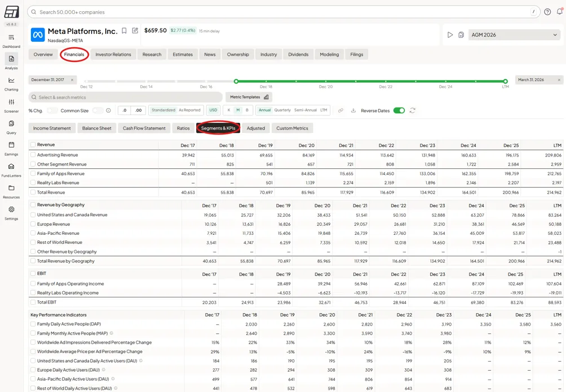Open the Dashboard sidebar icon
Viewport: 566px width, 392px height.
(11, 38)
